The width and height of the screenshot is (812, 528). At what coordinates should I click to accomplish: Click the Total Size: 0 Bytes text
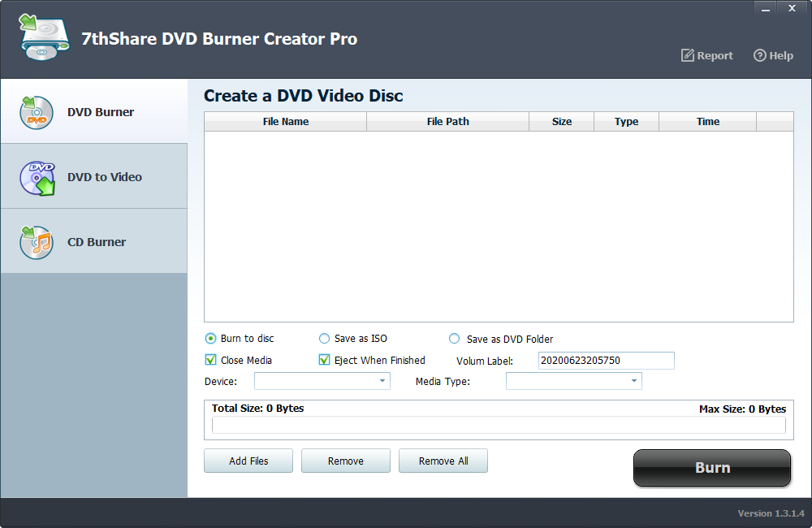[x=258, y=409]
